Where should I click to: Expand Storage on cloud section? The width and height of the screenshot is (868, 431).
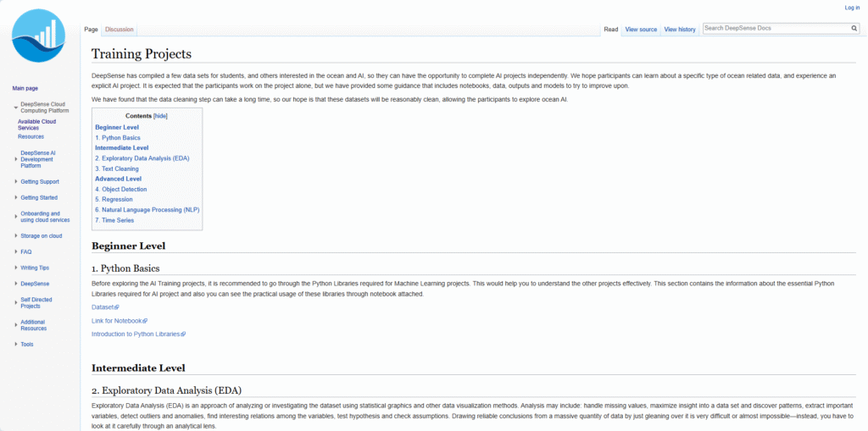[x=16, y=235]
